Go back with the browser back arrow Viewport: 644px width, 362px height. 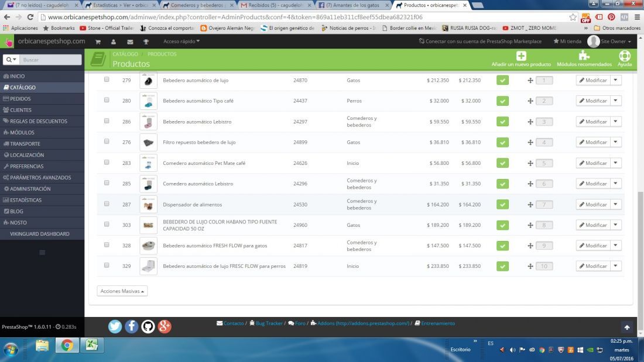[x=7, y=17]
